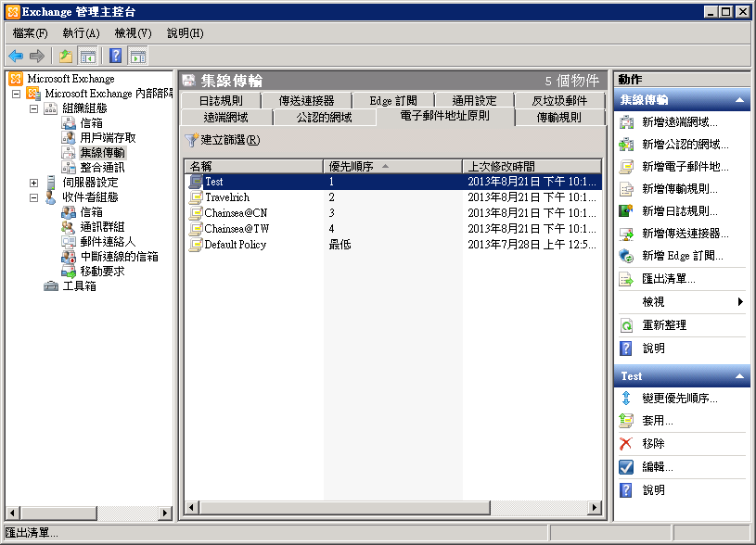Click the 新增 Edge 訂閱 action icon
The image size is (756, 545).
click(626, 256)
